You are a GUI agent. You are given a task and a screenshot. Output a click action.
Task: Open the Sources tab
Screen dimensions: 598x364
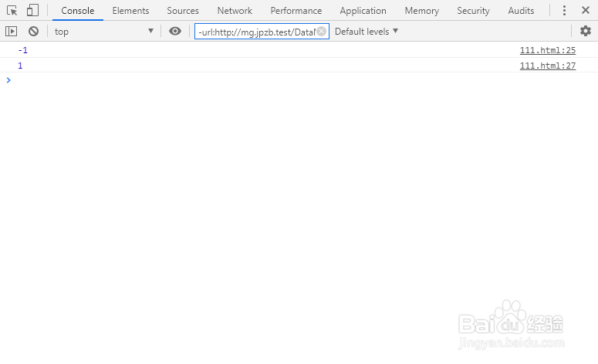(x=183, y=11)
